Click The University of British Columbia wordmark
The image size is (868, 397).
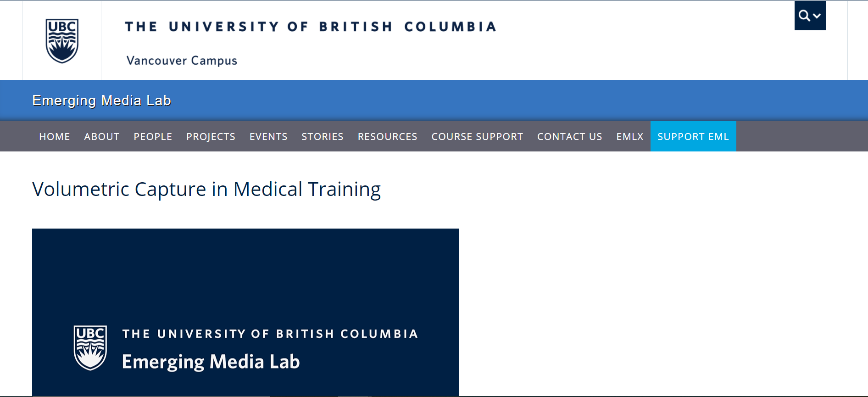point(311,27)
